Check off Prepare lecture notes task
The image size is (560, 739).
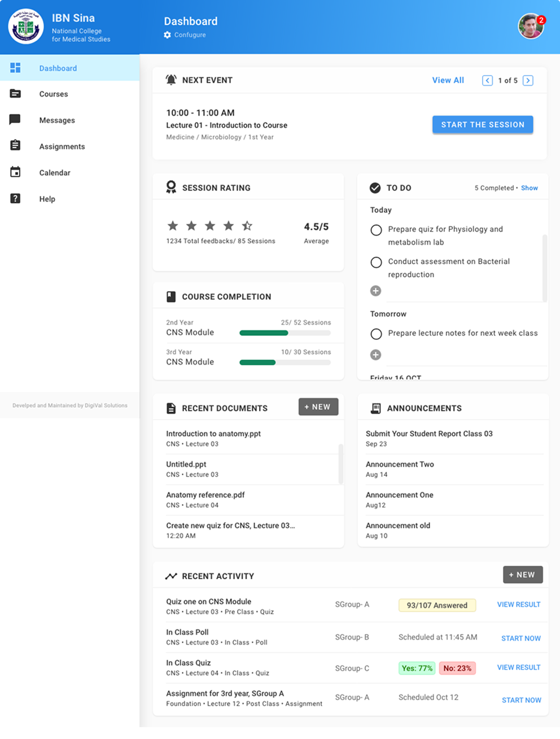[376, 334]
